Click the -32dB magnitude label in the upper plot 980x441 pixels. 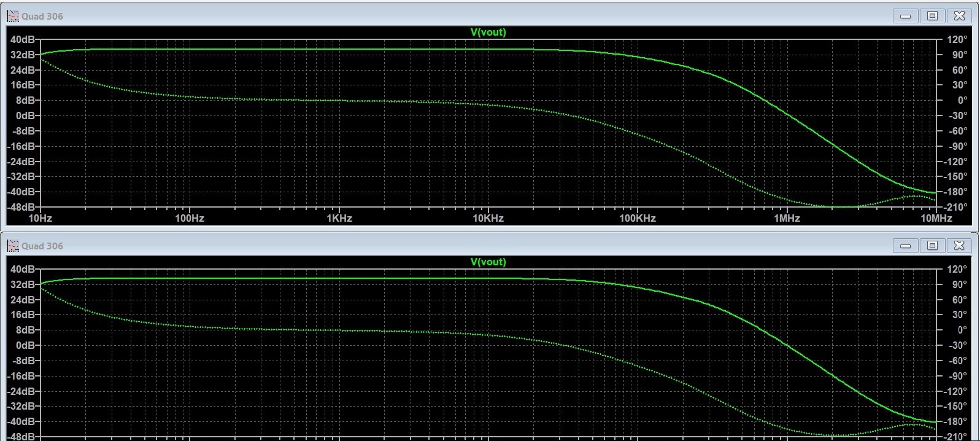coord(21,176)
